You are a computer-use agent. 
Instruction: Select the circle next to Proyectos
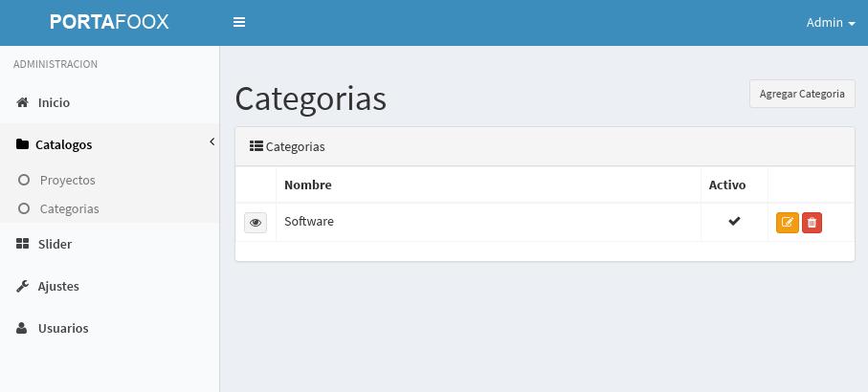click(23, 180)
